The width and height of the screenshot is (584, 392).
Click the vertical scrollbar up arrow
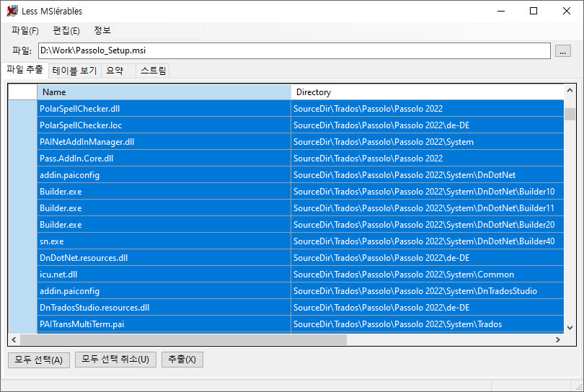coord(570,90)
